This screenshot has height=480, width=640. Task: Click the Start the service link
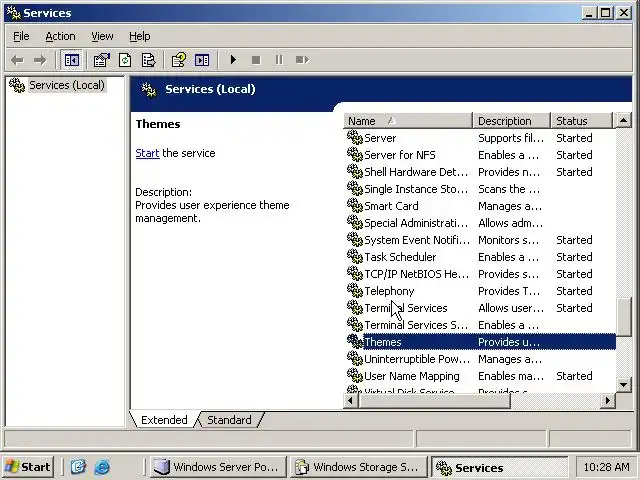click(x=147, y=153)
